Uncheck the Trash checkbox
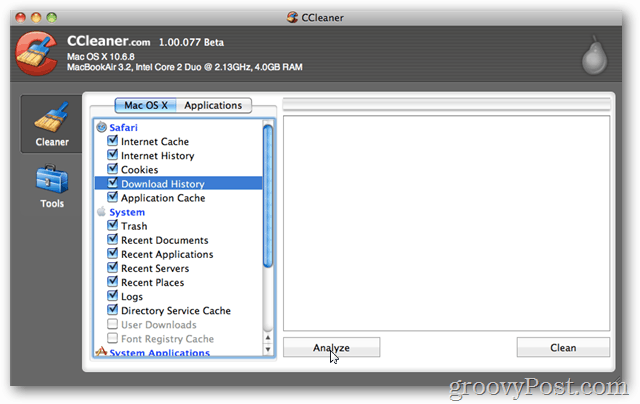The image size is (640, 404). [112, 225]
